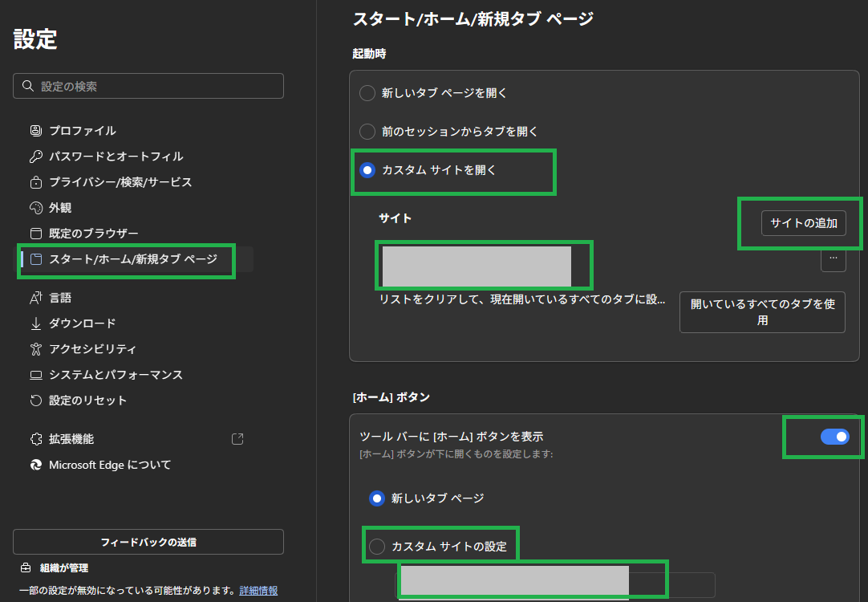868x602 pixels.
Task: Click the custom site URL field under カスタム サイトの設定
Action: (x=555, y=585)
